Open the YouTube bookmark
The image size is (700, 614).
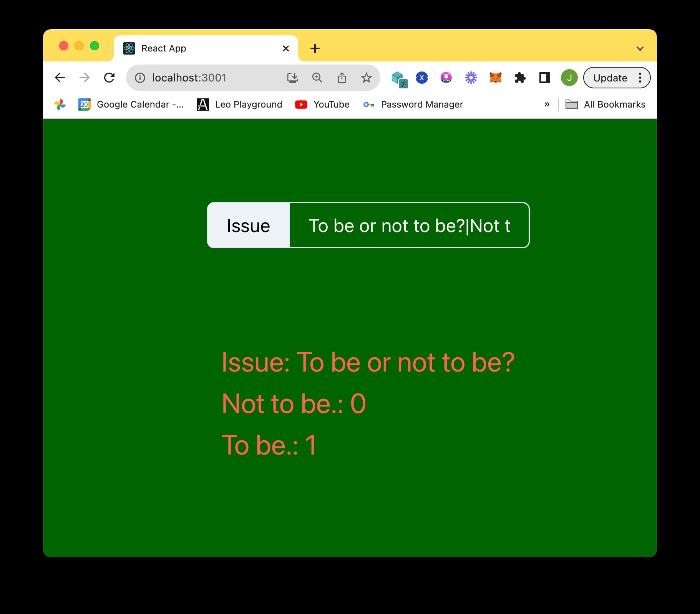click(322, 105)
